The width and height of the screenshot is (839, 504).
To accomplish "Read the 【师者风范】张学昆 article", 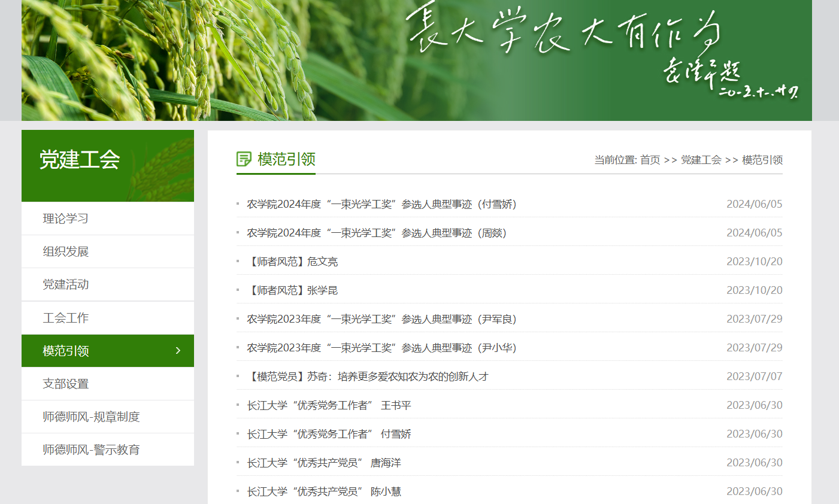I will tap(293, 290).
